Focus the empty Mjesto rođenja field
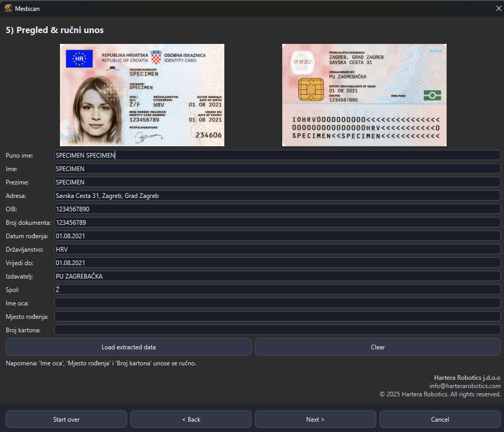This screenshot has width=504, height=432. pyautogui.click(x=277, y=316)
